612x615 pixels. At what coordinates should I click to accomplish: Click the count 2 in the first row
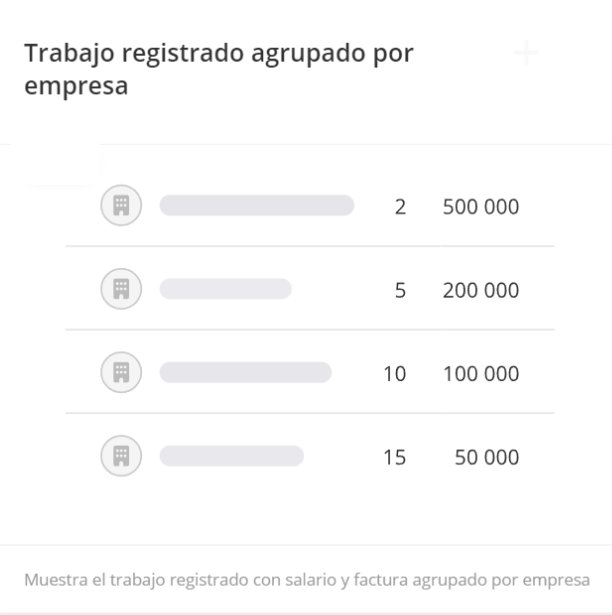(x=400, y=207)
